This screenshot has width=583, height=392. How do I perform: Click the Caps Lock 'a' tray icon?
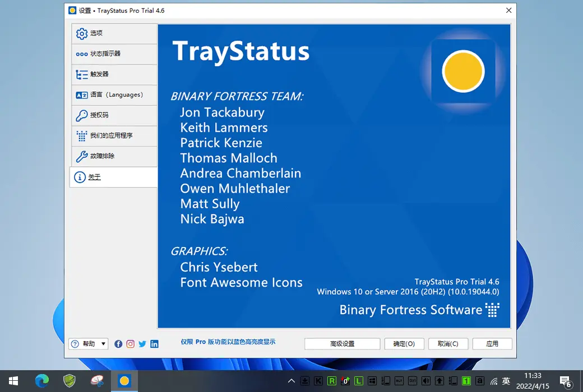click(x=480, y=381)
